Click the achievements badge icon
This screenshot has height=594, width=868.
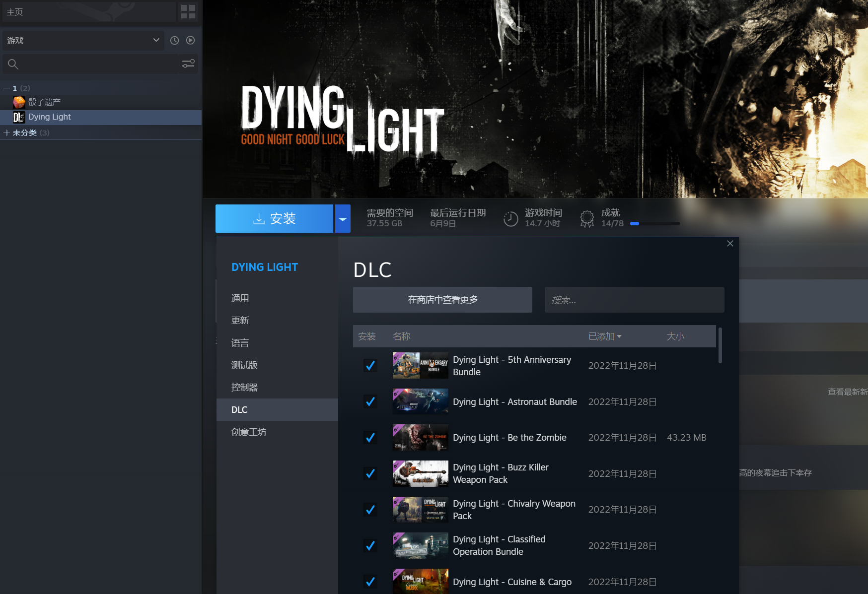click(587, 219)
